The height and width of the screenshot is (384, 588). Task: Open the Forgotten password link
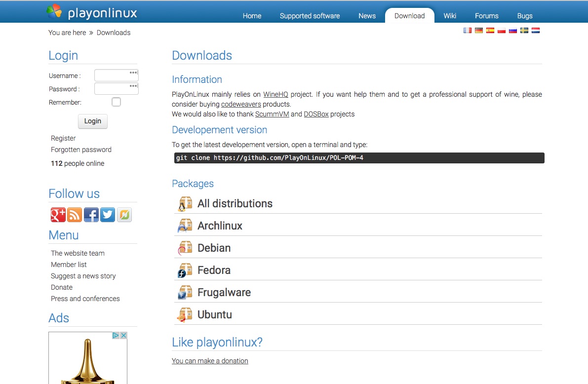[81, 150]
